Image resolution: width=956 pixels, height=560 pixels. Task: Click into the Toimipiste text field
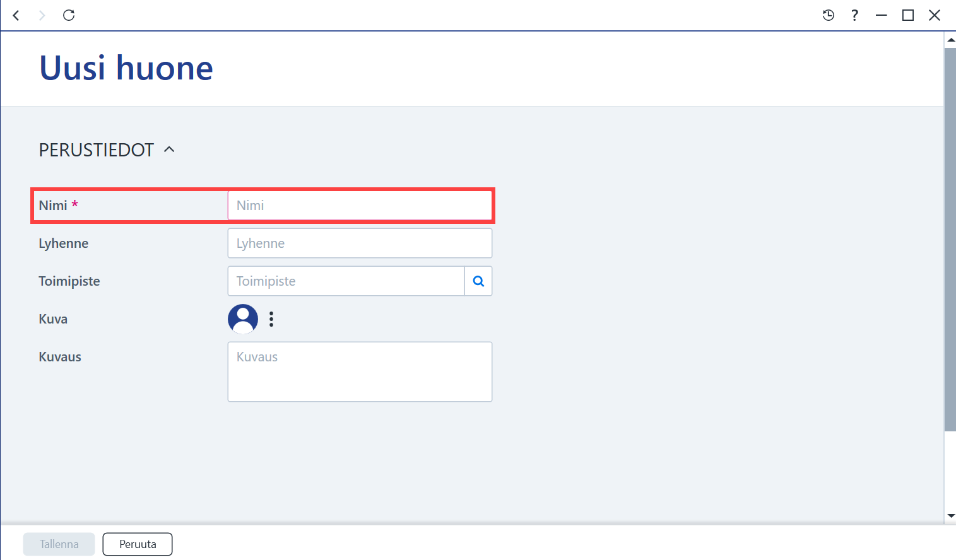pyautogui.click(x=346, y=281)
